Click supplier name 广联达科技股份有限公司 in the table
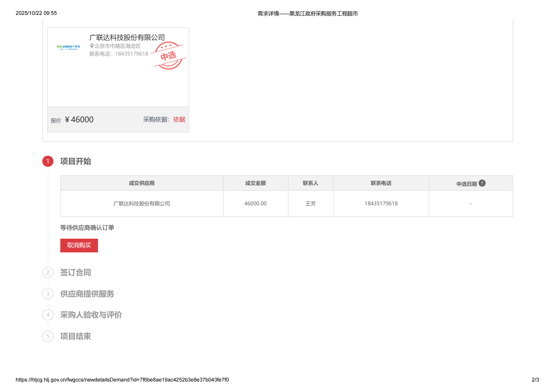Image resolution: width=555 pixels, height=392 pixels. point(141,203)
